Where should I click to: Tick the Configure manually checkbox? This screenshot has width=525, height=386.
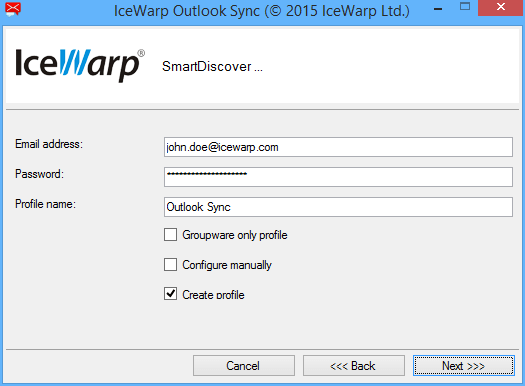click(170, 264)
